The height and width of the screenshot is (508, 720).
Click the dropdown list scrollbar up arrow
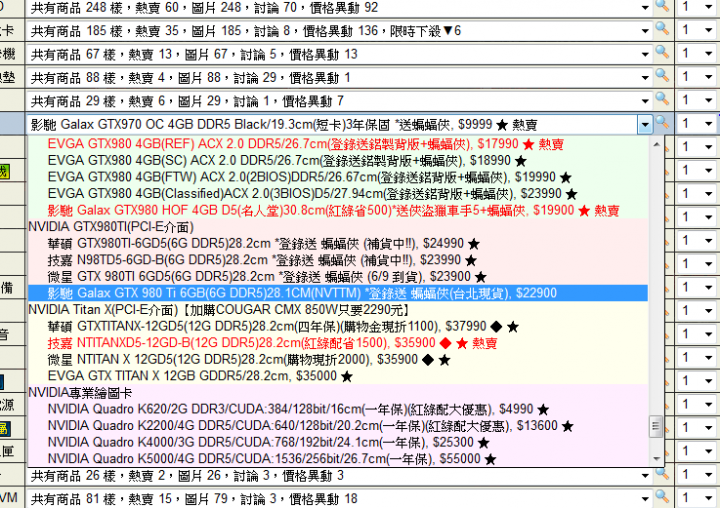[x=656, y=144]
